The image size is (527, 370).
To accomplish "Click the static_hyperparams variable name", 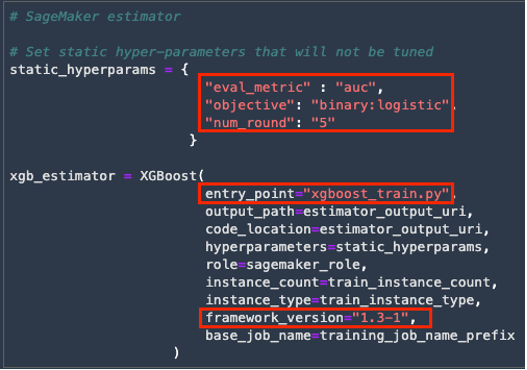I will coord(83,70).
